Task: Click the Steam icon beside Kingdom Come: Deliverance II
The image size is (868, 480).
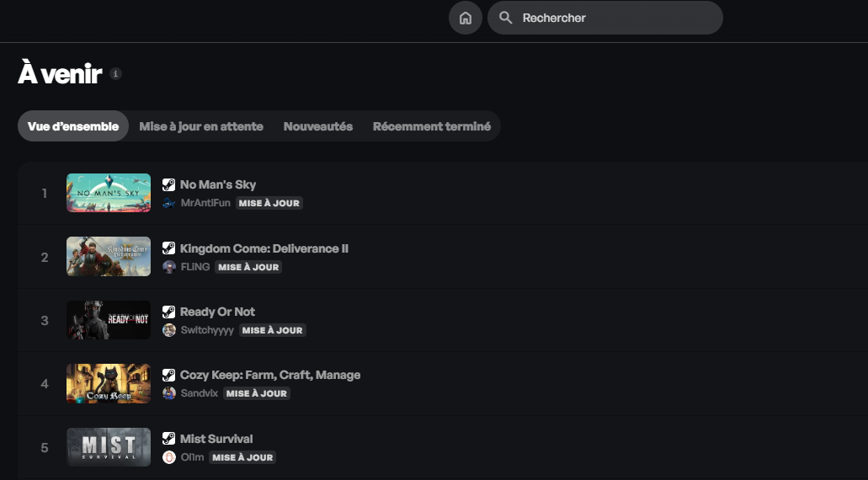Action: (x=169, y=249)
